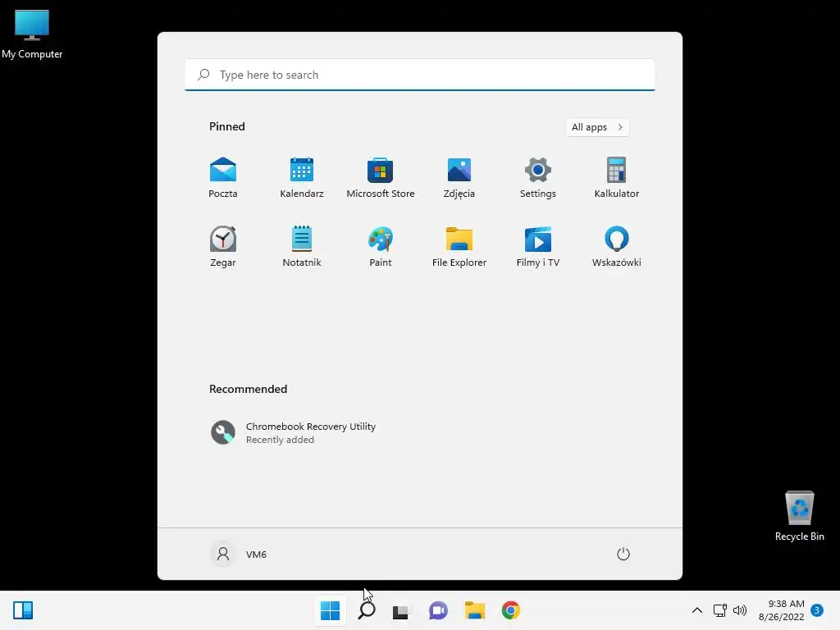Launch Microsoft Store from pinned apps
840x630 pixels.
click(381, 178)
